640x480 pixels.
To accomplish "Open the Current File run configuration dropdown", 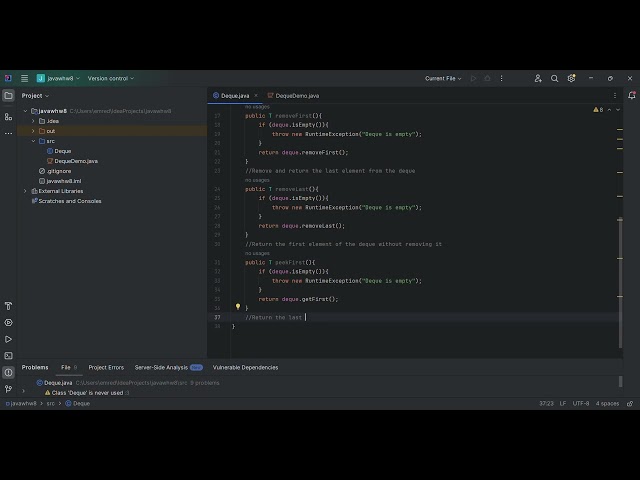I will (443, 78).
